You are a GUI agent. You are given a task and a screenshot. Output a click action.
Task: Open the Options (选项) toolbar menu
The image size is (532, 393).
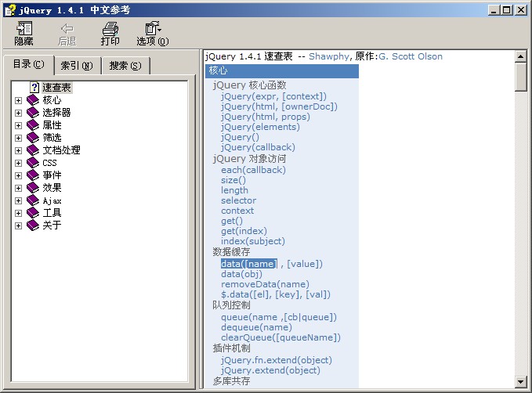pyautogui.click(x=152, y=34)
